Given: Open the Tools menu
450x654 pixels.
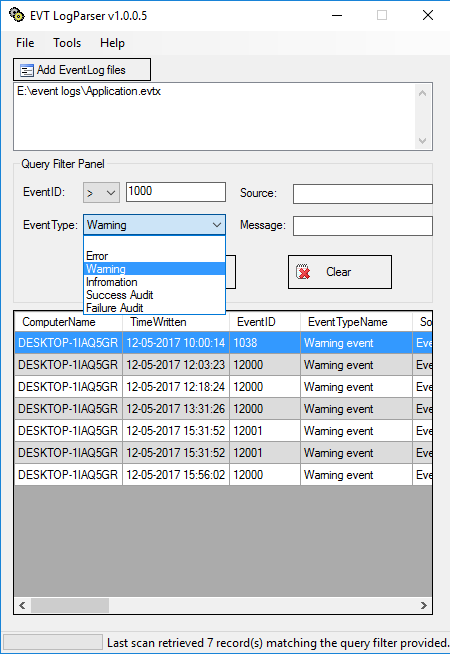Looking at the screenshot, I should click(x=67, y=43).
